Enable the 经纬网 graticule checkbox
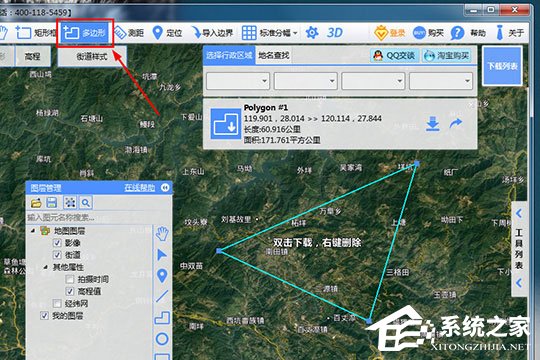Screen dimensions: 540x360 click(57, 303)
